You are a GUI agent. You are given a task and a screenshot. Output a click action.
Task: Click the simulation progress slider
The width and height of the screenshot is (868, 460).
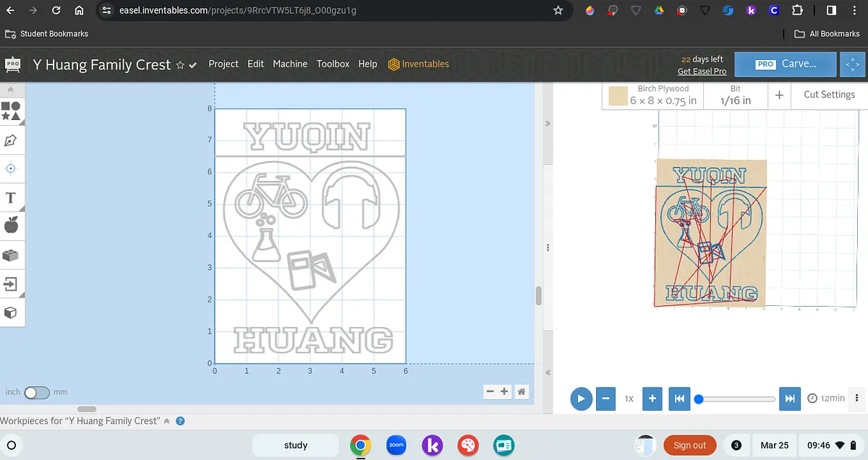coord(736,399)
